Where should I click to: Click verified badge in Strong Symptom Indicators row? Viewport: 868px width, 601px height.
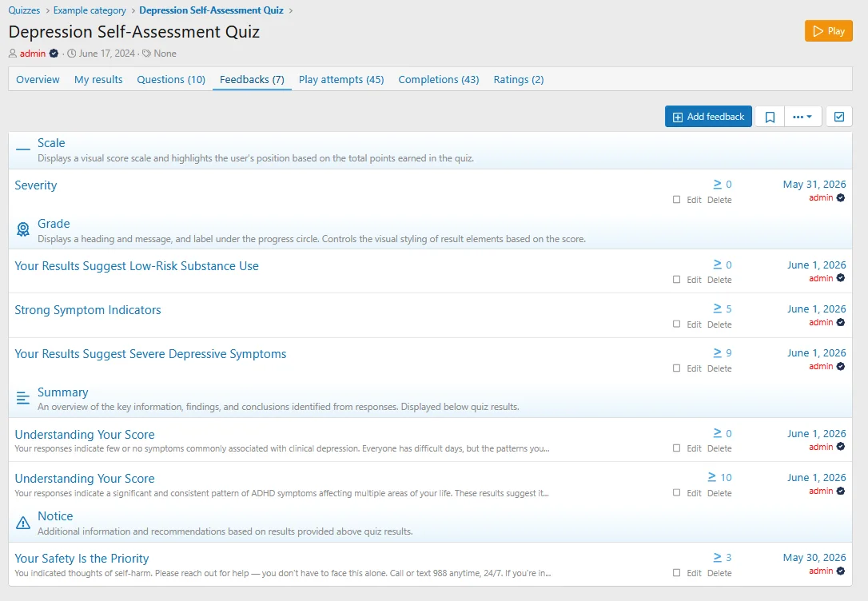(x=840, y=322)
